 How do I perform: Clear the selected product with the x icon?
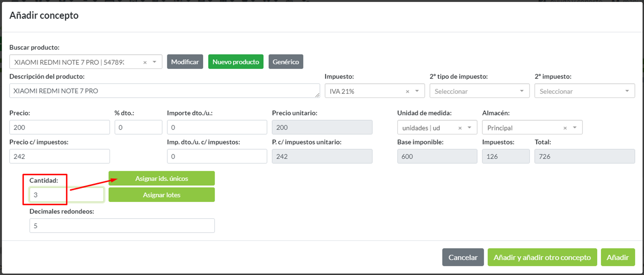pos(145,62)
